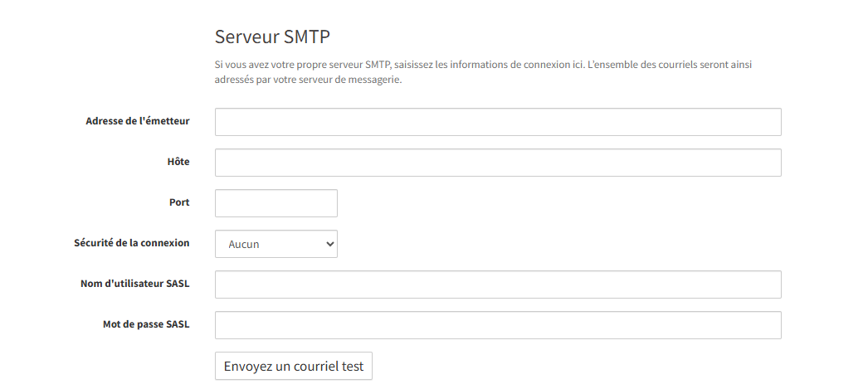Click the 'Sécurité de la connexion' label

pos(132,243)
